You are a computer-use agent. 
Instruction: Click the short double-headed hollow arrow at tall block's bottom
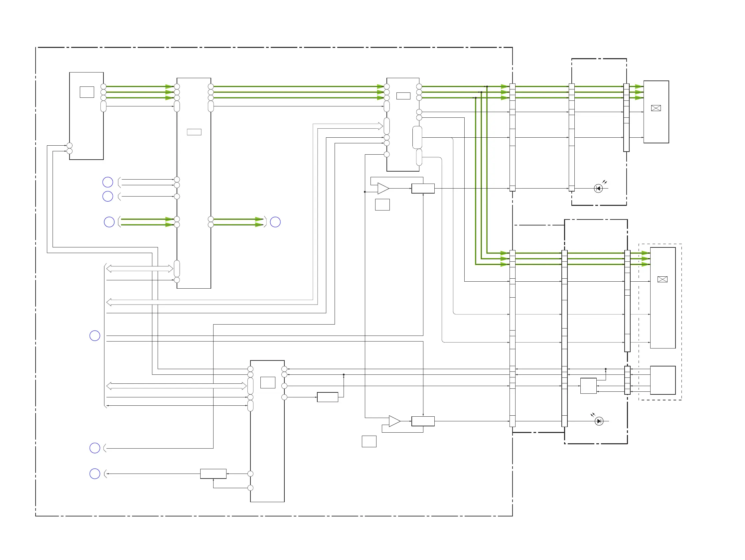[x=140, y=269]
